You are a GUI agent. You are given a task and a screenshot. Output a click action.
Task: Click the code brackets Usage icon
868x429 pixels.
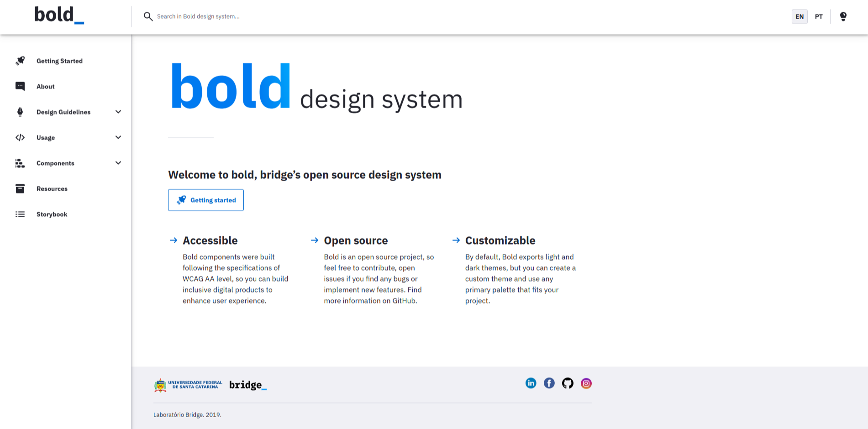(x=20, y=137)
